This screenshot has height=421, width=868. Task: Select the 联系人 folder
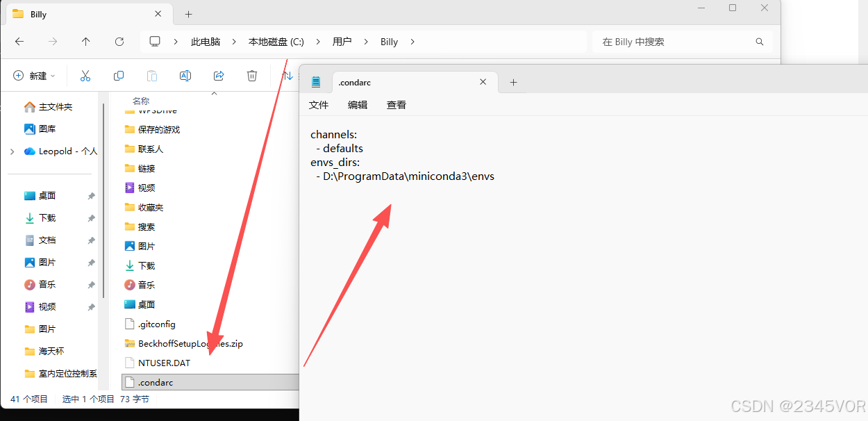click(x=144, y=149)
